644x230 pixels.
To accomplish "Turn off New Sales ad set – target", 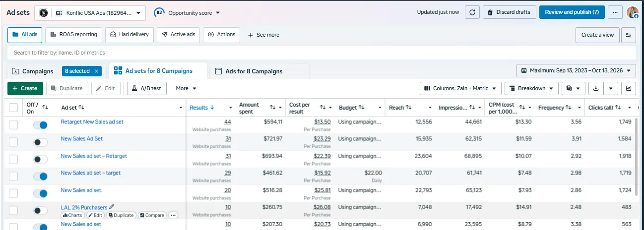I will [x=40, y=176].
